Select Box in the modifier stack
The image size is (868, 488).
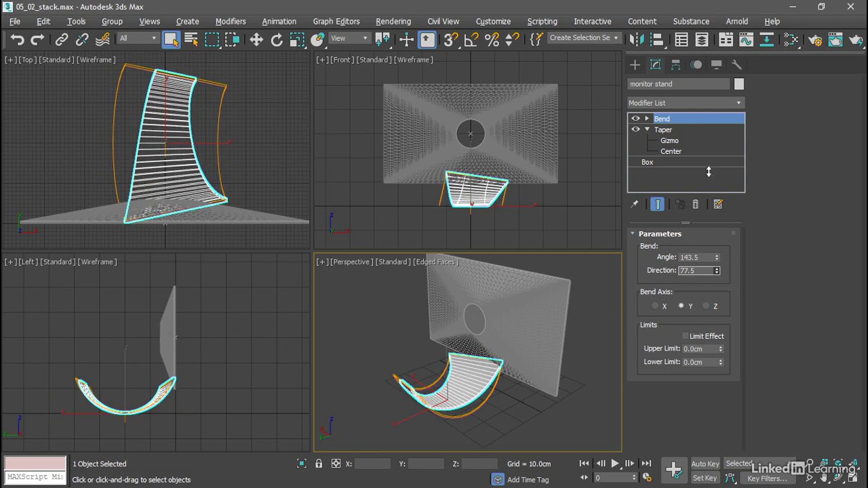(x=648, y=163)
